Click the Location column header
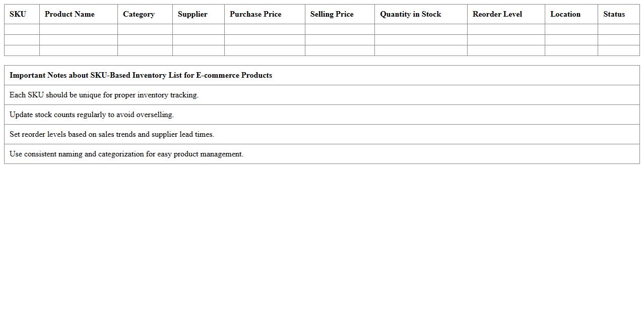 click(x=565, y=14)
